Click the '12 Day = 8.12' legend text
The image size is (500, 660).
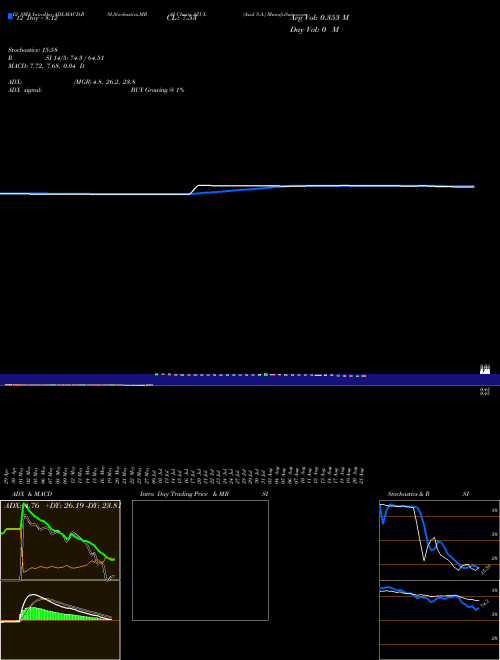pyautogui.click(x=37, y=19)
